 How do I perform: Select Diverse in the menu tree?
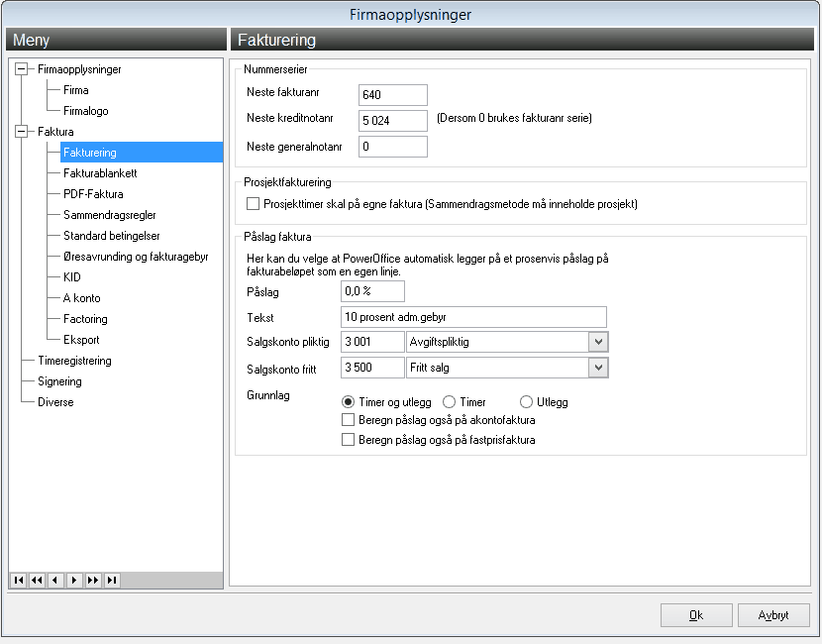[55, 402]
